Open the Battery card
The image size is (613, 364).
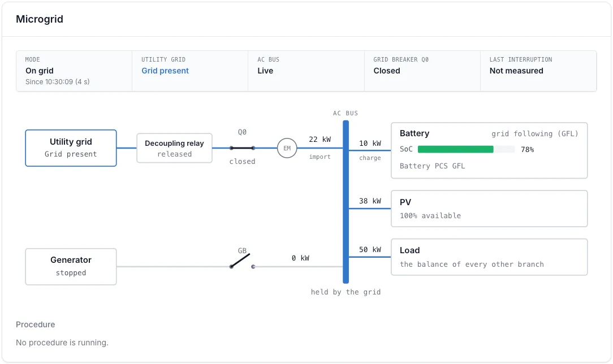(489, 150)
